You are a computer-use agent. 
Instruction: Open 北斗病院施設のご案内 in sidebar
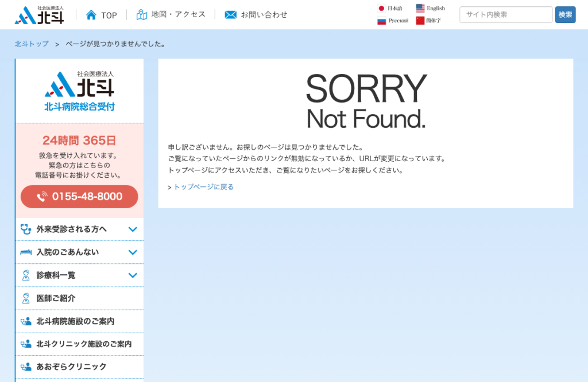tap(79, 321)
